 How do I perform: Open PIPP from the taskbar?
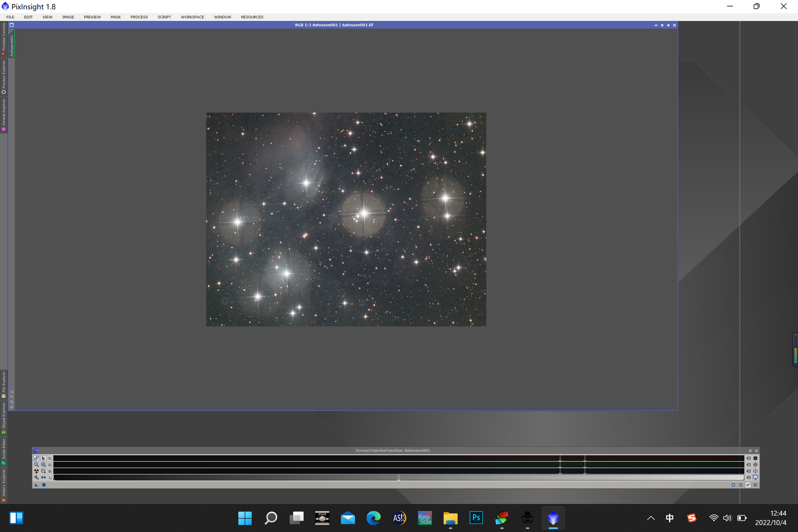coord(322,518)
